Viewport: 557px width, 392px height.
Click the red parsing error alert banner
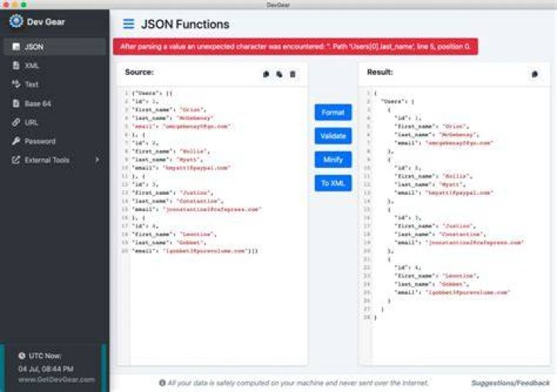pyautogui.click(x=296, y=46)
